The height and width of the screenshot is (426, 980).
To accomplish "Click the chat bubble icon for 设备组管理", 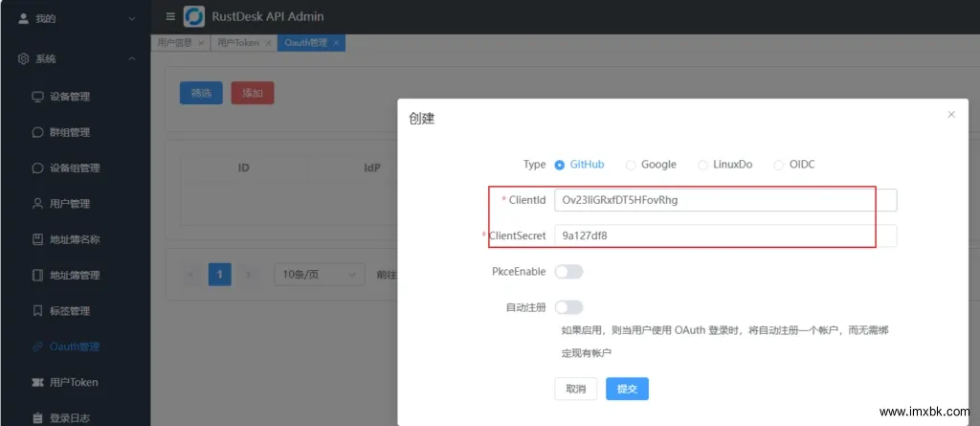I will (x=37, y=168).
